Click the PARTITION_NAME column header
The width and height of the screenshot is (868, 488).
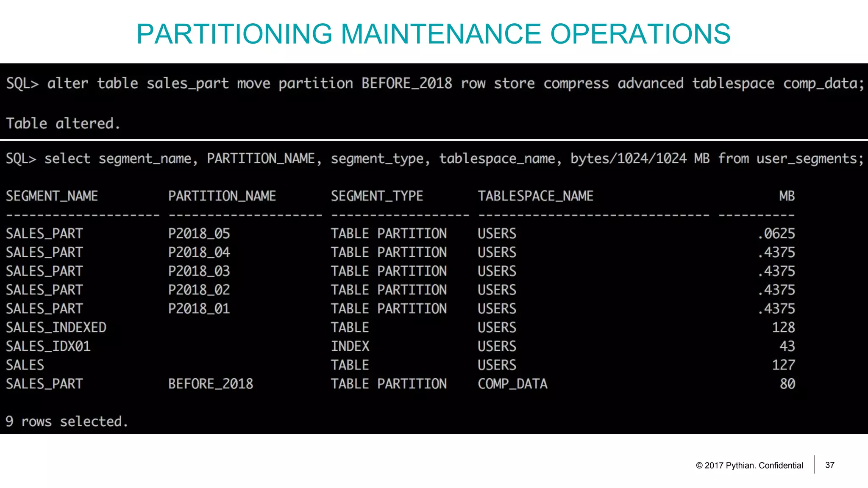(x=222, y=196)
